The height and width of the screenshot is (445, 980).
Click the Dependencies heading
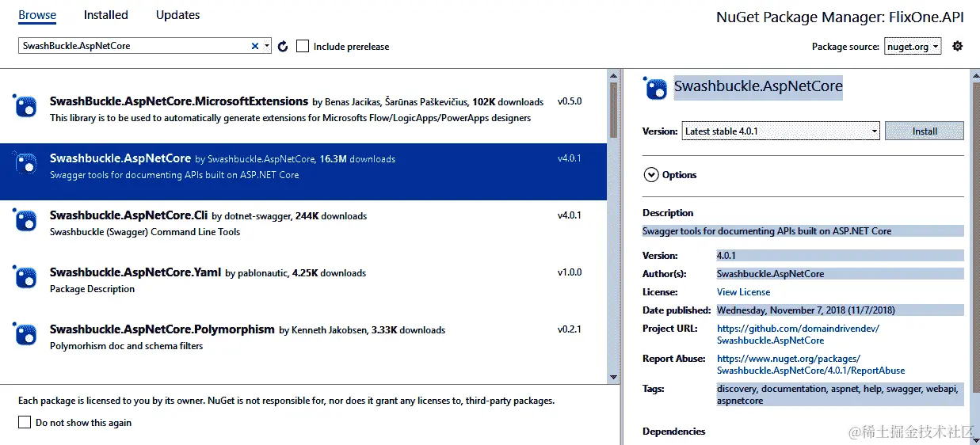(x=673, y=432)
